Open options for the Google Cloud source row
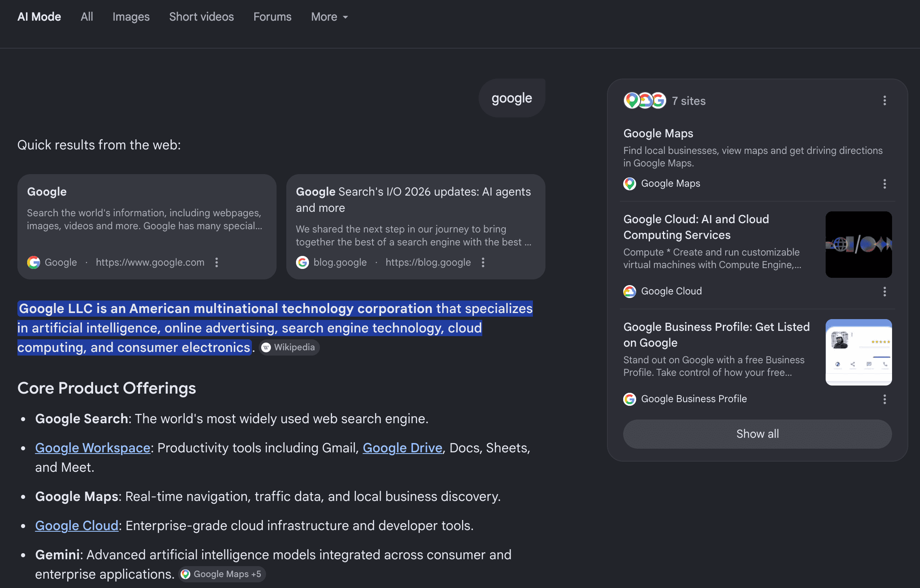The width and height of the screenshot is (920, 588). point(885,292)
